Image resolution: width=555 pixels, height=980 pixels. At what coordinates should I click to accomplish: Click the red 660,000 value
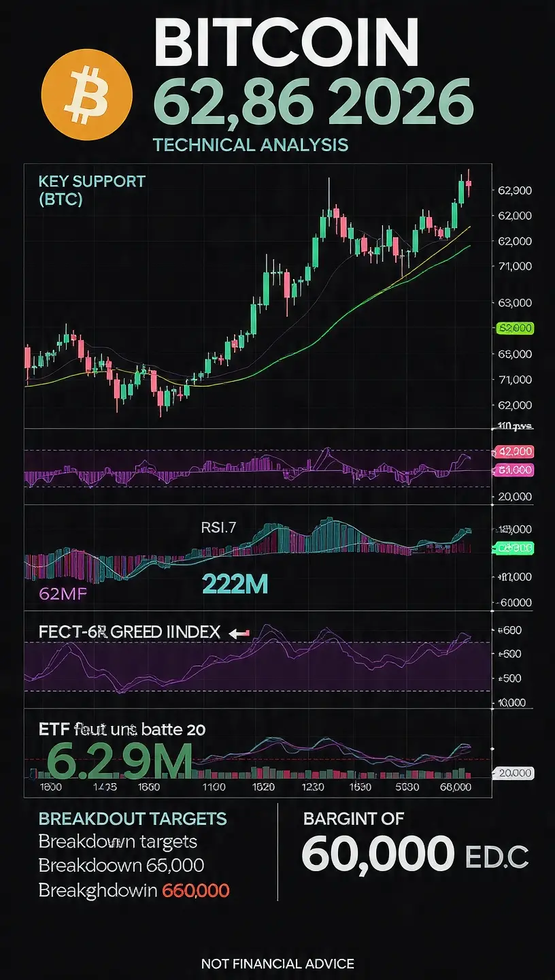click(196, 890)
